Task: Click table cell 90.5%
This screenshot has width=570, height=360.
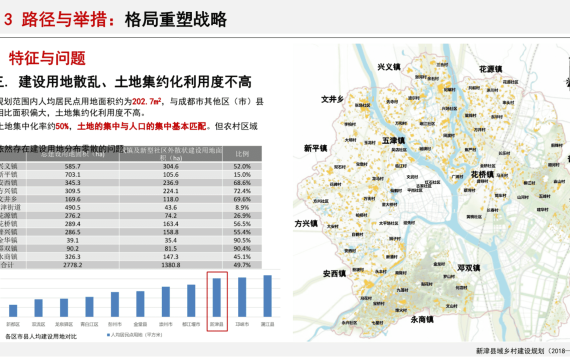Action: (242, 240)
